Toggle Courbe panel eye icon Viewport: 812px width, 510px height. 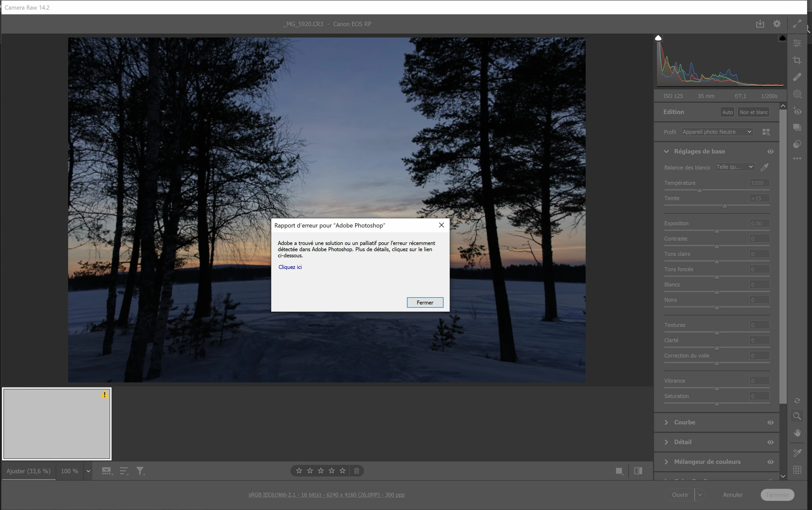771,422
